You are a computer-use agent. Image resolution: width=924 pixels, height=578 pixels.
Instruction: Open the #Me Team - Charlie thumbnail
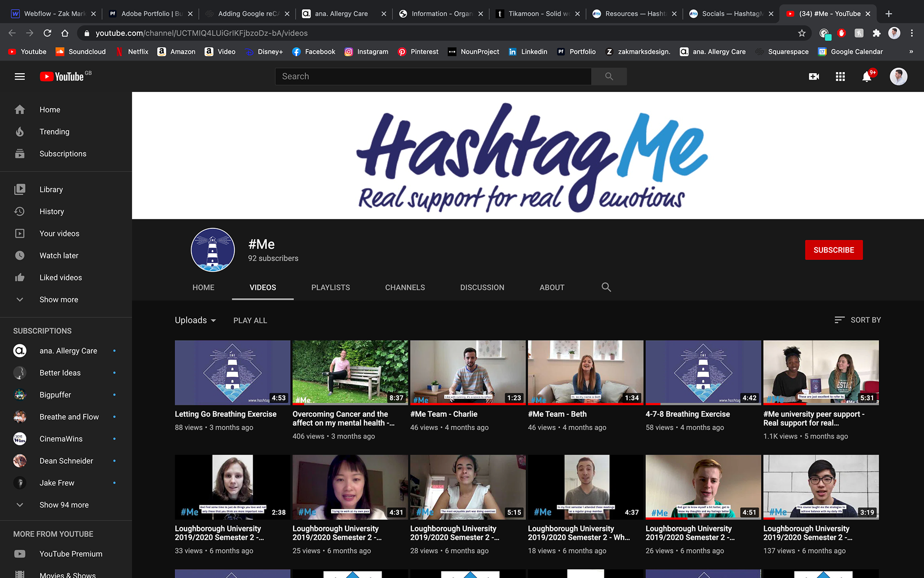click(x=468, y=373)
